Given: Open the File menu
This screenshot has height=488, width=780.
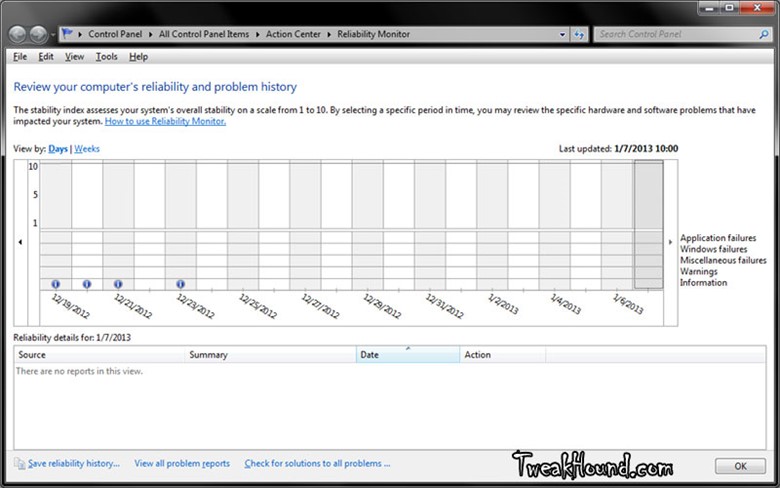Looking at the screenshot, I should point(20,57).
